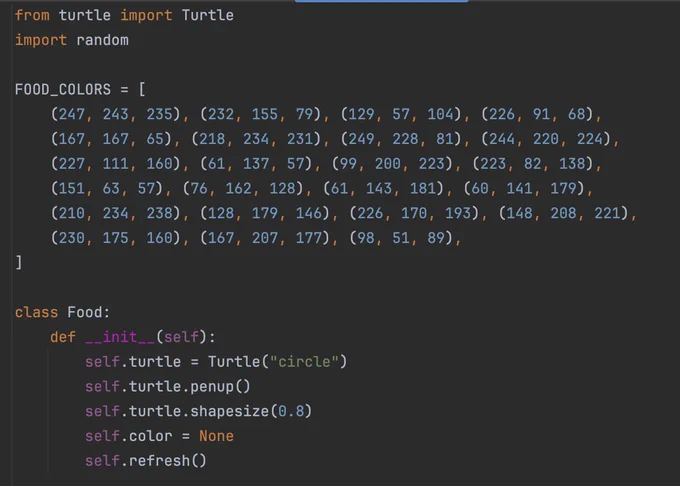Click the tuple (230, 175, 160)
The height and width of the screenshot is (486, 680).
tap(115, 238)
